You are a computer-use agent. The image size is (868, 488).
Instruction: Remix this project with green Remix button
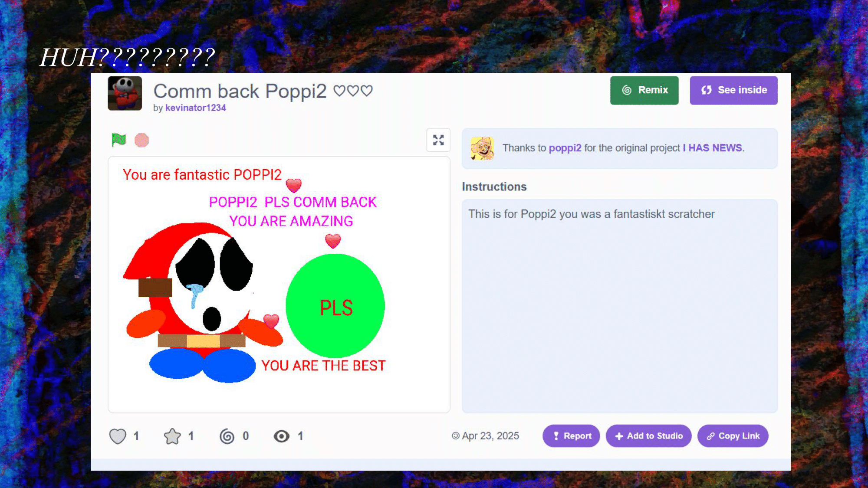644,90
